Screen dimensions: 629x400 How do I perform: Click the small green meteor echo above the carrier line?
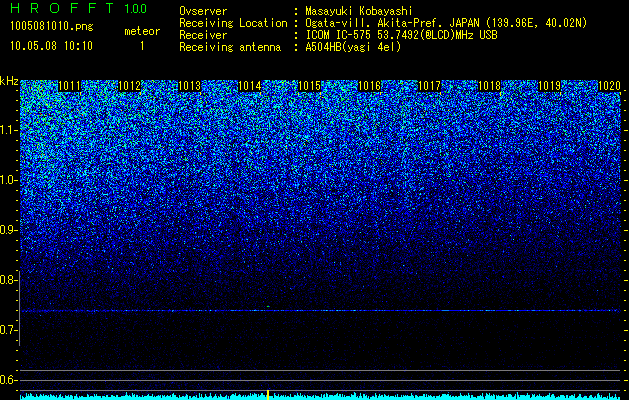pos(268,307)
